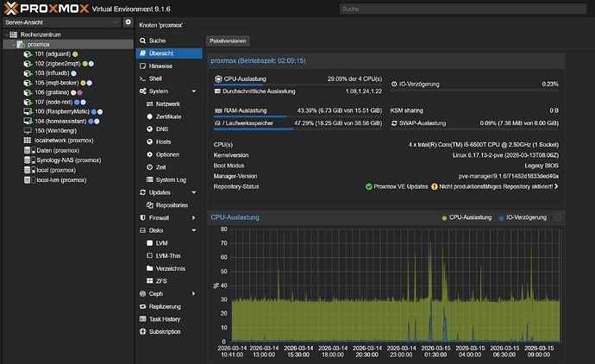Collapse the proxmox node in tree
Image resolution: width=595 pixels, height=364 pixels.
tap(14, 44)
